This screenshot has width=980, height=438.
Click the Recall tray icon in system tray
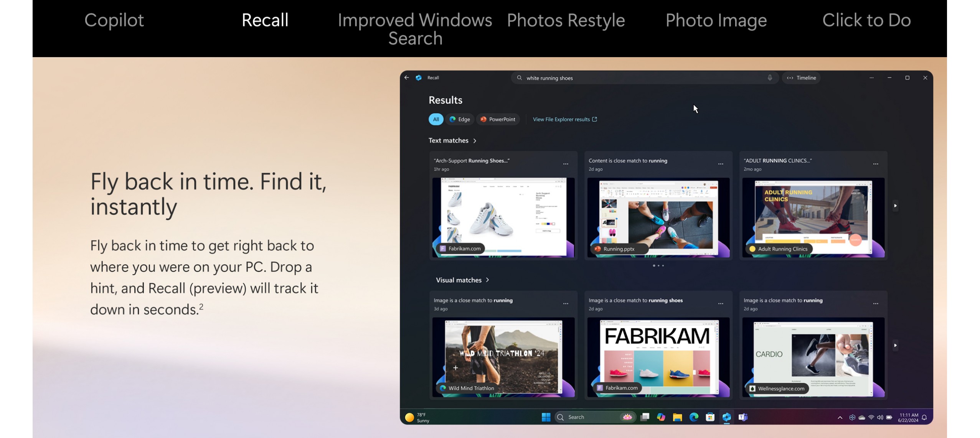pos(852,417)
